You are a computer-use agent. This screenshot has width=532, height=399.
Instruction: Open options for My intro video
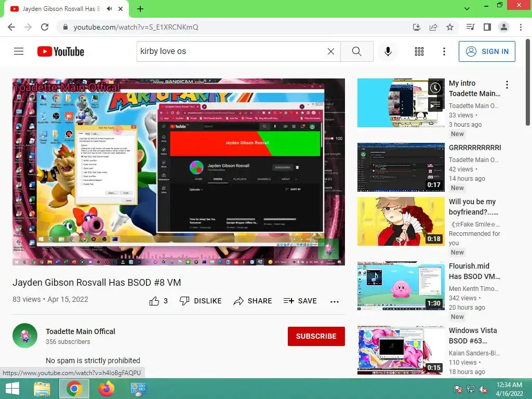pyautogui.click(x=507, y=85)
